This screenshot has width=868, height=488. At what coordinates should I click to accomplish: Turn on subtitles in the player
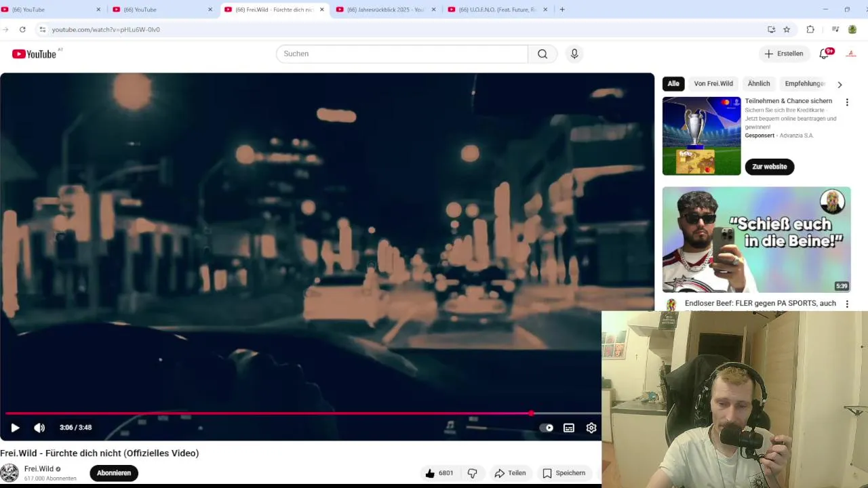click(x=569, y=428)
